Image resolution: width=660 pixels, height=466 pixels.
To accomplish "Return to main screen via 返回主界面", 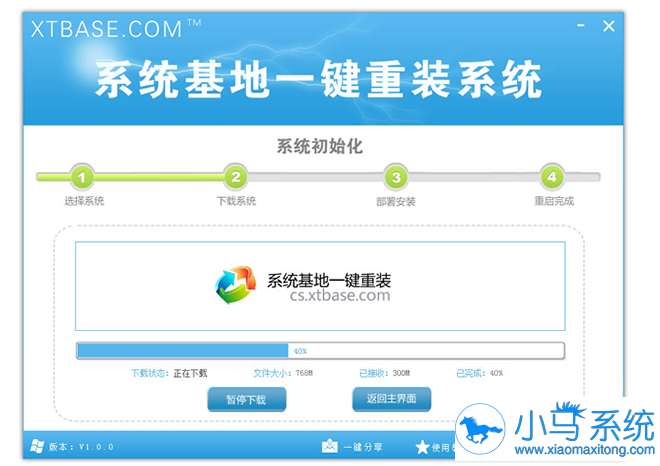I will point(391,399).
